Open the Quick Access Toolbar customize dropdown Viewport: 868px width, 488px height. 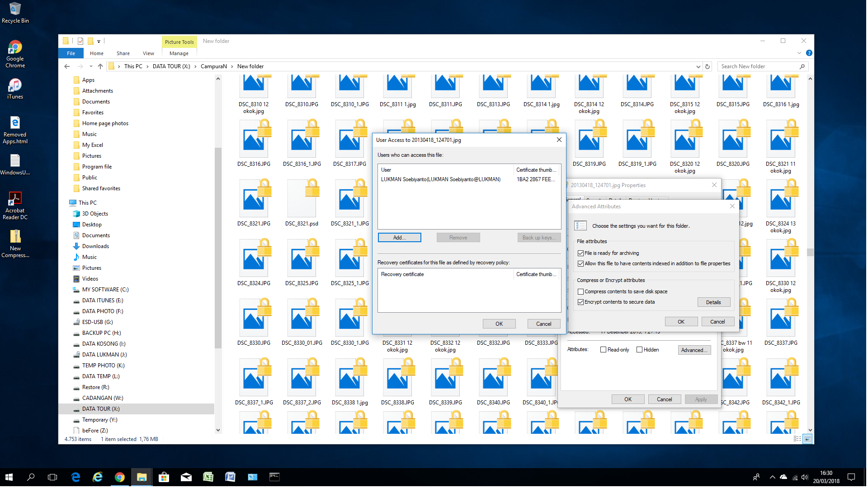coord(99,41)
